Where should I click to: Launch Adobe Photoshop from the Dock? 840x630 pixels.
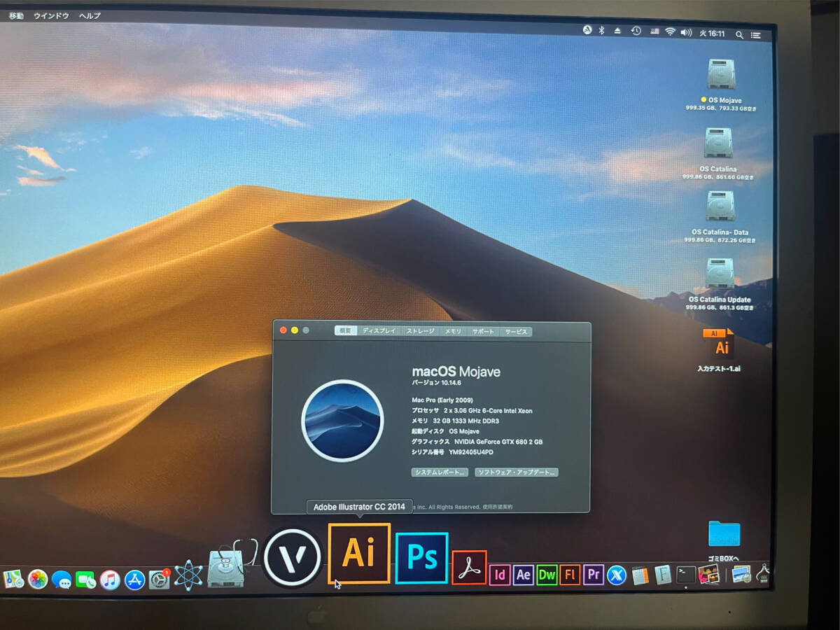421,558
